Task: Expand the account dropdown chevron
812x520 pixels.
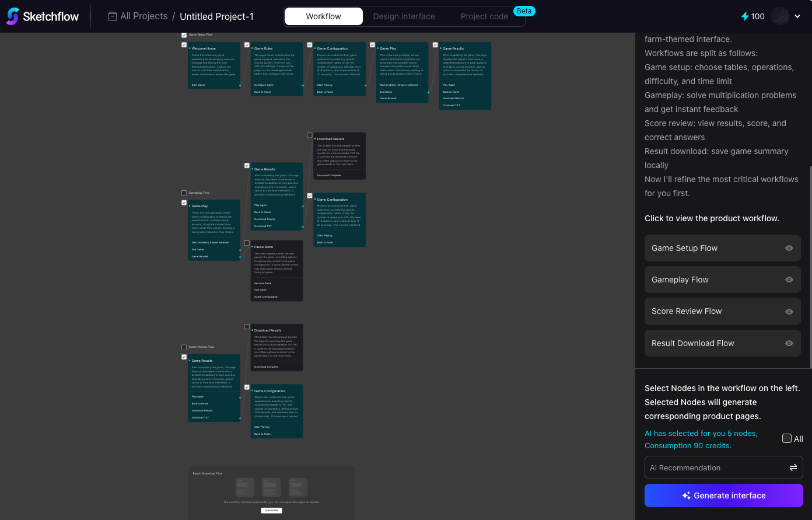Action: (797, 16)
